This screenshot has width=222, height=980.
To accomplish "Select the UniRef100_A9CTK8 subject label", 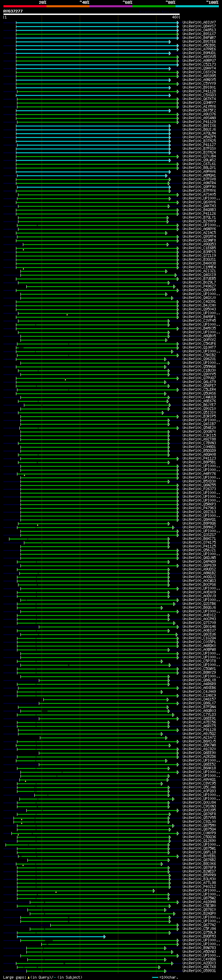I will 199,967.
